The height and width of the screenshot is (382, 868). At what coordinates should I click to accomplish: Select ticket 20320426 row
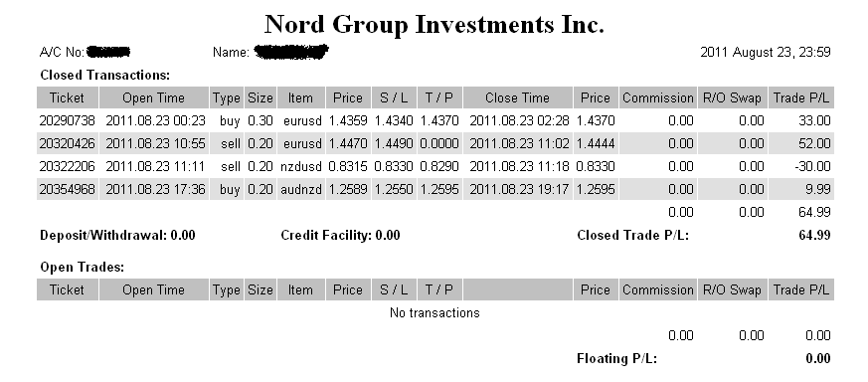click(x=435, y=143)
